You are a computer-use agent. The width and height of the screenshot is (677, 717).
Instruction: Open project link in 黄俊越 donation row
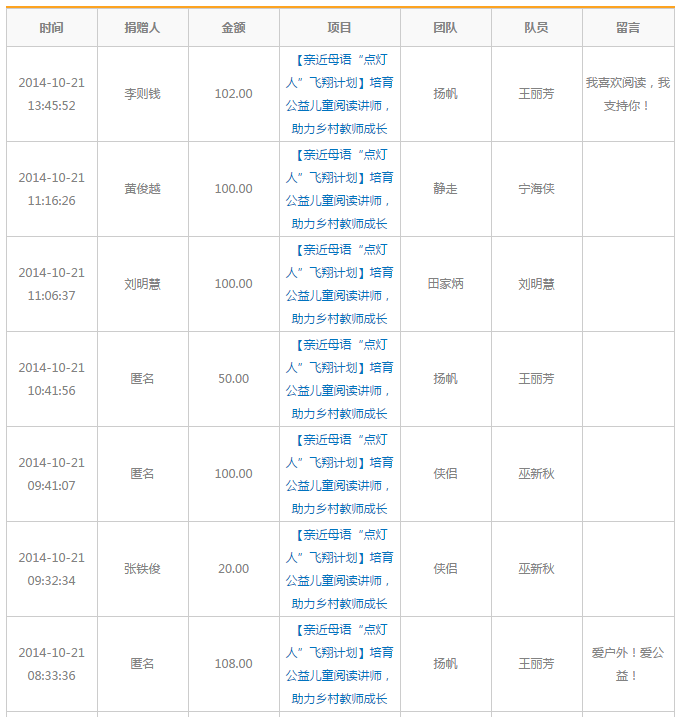click(x=339, y=189)
